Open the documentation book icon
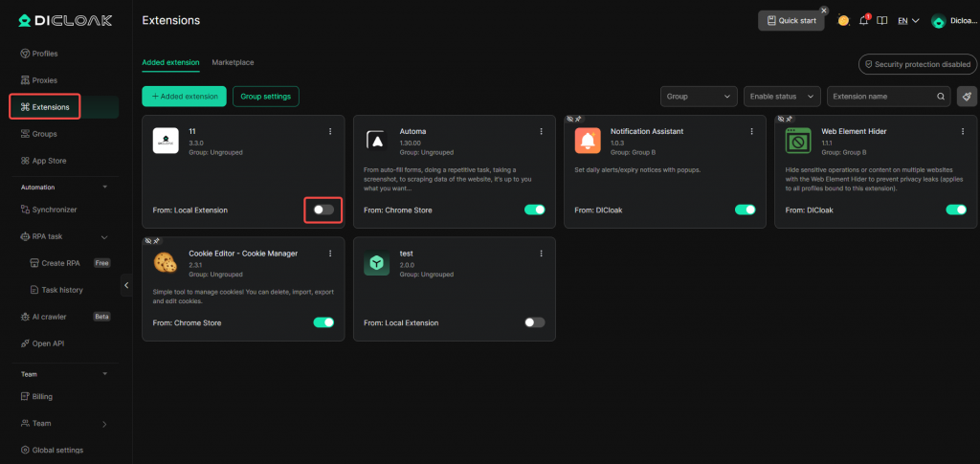The height and width of the screenshot is (464, 980). pos(882,20)
